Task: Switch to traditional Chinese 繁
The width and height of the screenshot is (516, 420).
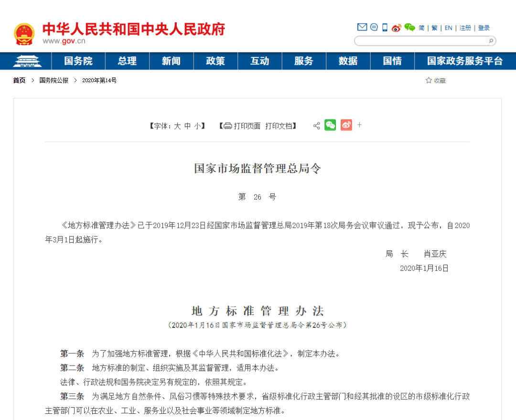Action: 434,28
